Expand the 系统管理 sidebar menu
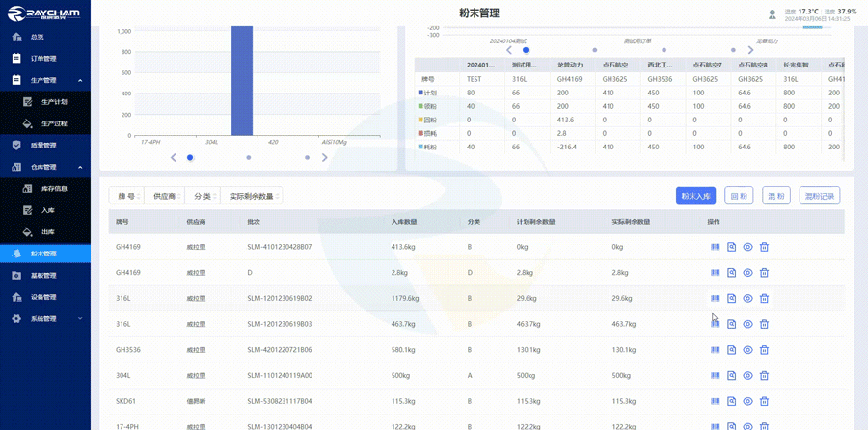868x430 pixels. coord(80,318)
